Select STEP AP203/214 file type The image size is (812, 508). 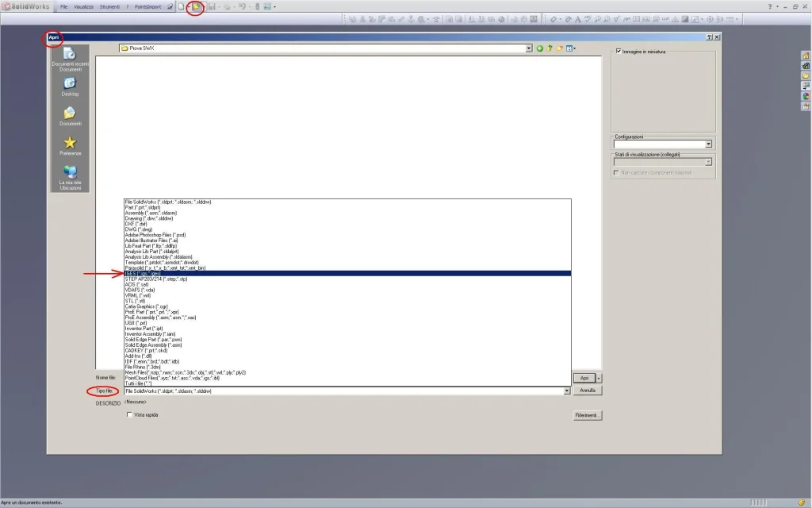(347, 279)
